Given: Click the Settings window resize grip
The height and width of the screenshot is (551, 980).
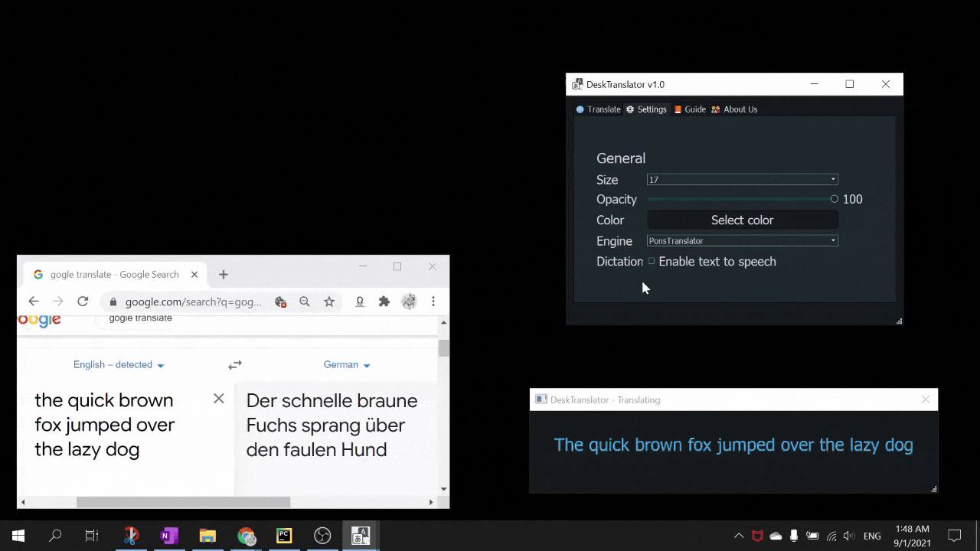Looking at the screenshot, I should pyautogui.click(x=899, y=321).
